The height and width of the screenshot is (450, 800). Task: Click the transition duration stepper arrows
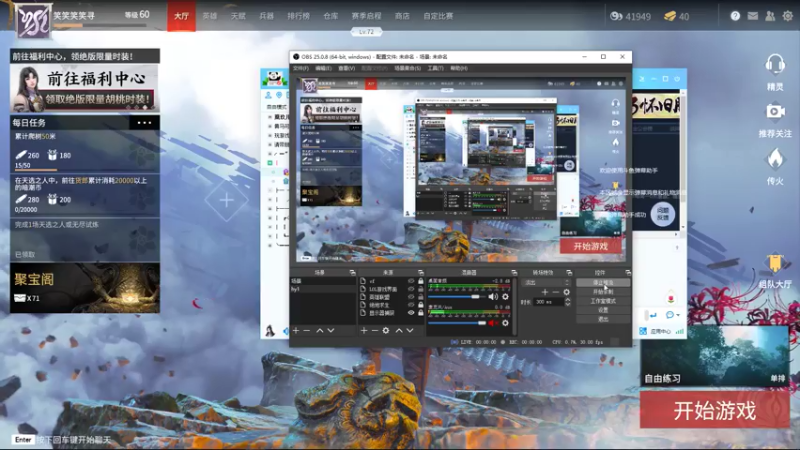tap(567, 302)
